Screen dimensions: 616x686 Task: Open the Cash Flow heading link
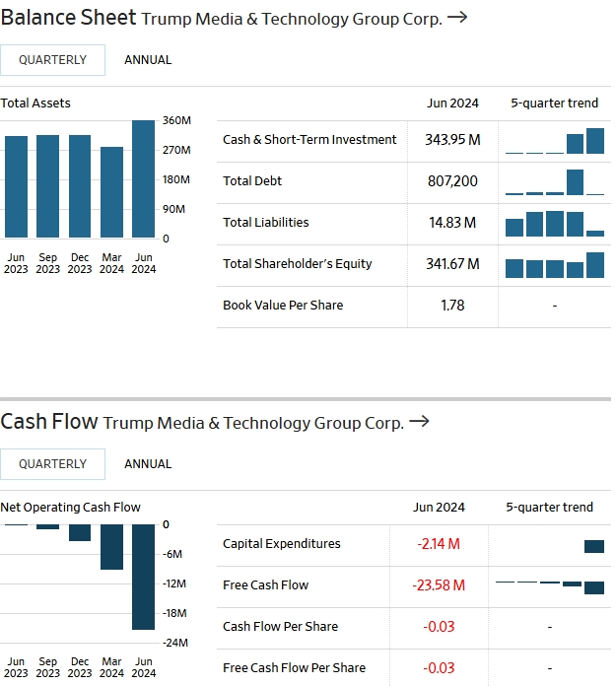click(x=49, y=422)
